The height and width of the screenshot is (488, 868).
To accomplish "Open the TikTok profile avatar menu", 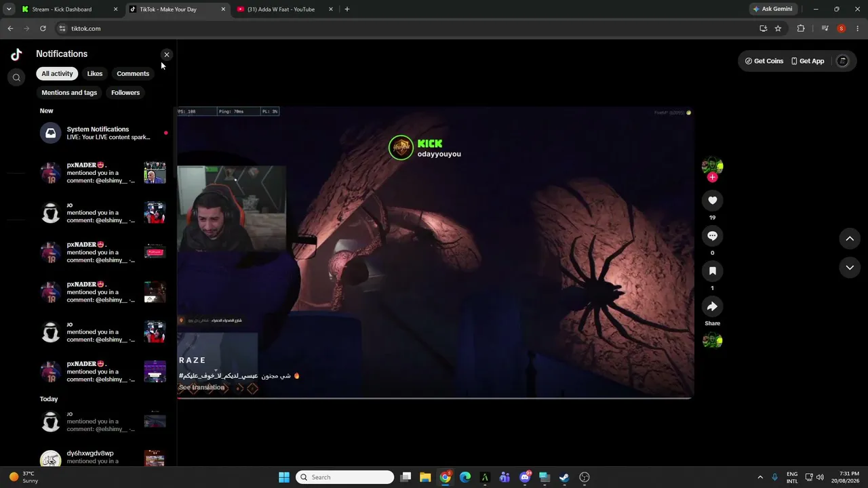I will [843, 61].
